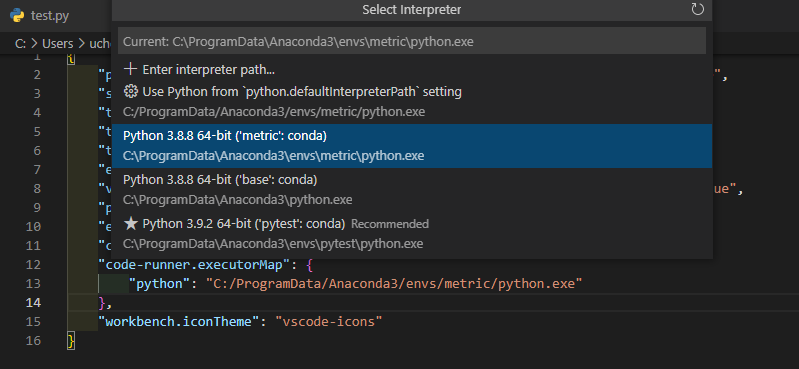Click the "python" key on line 13
Screen dimensions: 799x369
coord(159,283)
